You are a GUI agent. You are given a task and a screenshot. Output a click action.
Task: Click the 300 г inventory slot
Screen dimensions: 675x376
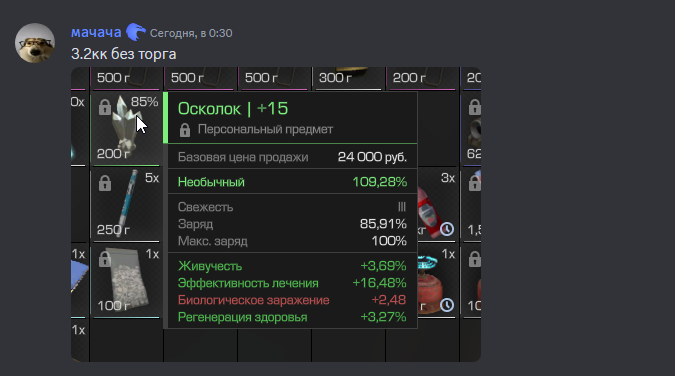348,78
